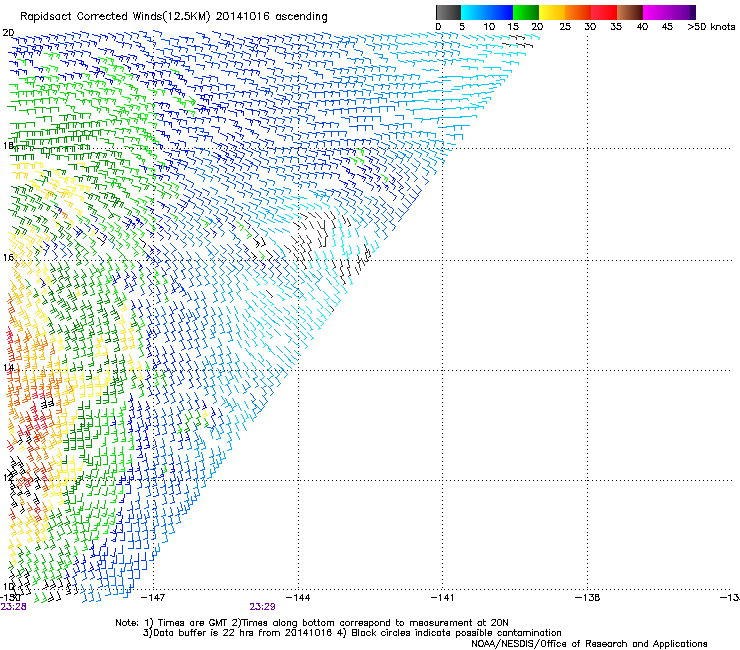The image size is (740, 650).
Task: Click the orange 25-30 knots legend swatch
Action: tap(578, 12)
